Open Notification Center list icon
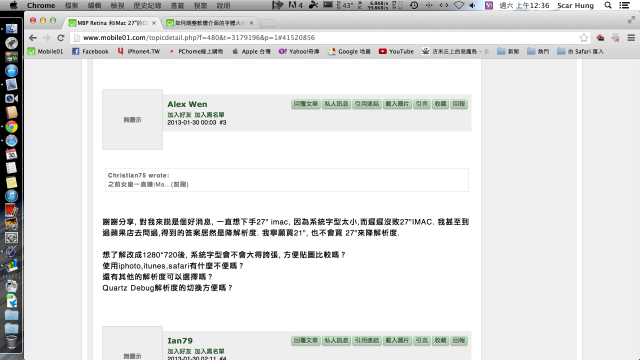The height and width of the screenshot is (360, 640). 624,5
